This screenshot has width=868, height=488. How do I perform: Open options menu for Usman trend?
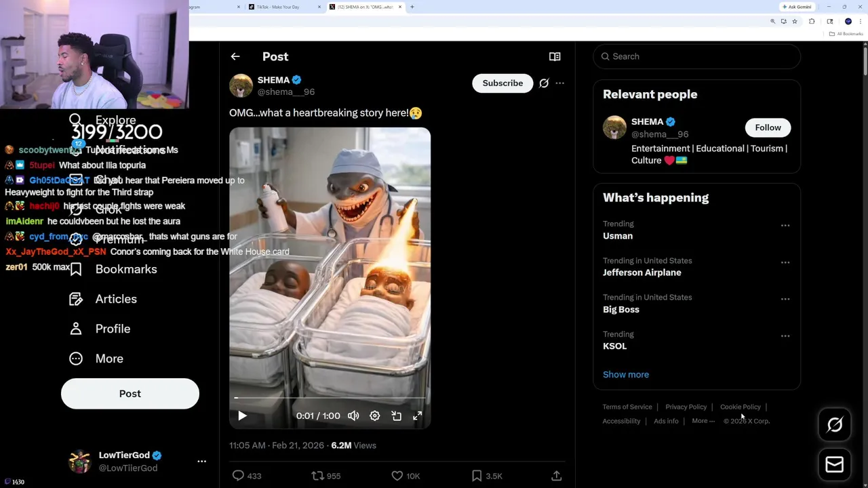785,226
